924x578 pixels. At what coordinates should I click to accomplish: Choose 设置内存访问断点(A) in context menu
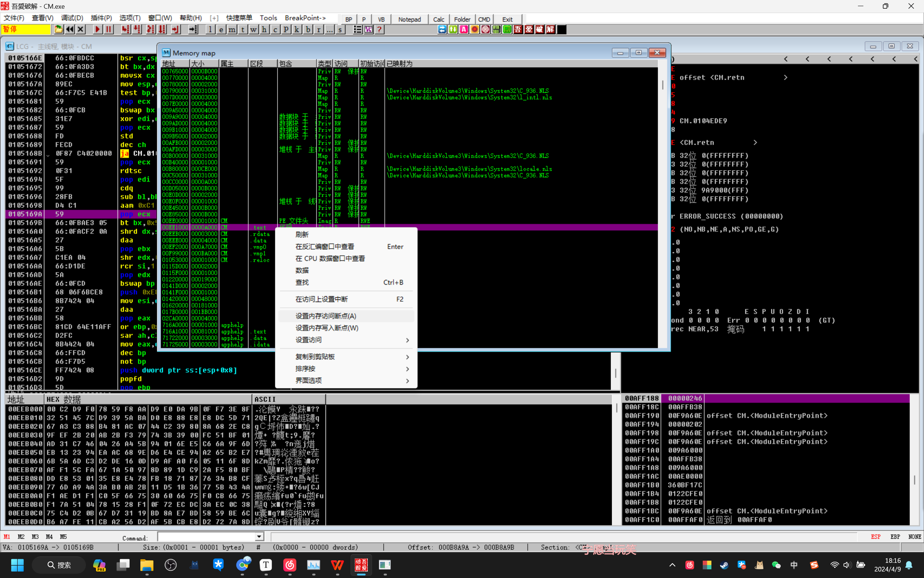(346, 316)
